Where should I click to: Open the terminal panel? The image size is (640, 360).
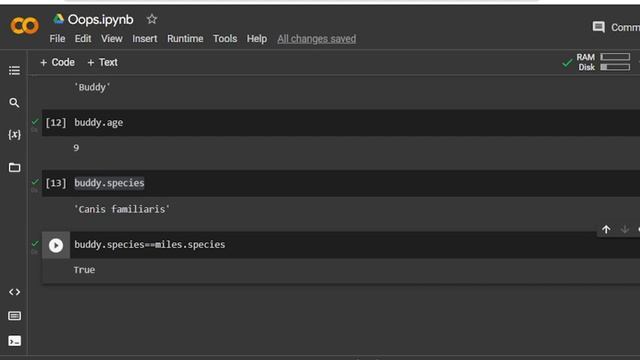click(x=14, y=341)
